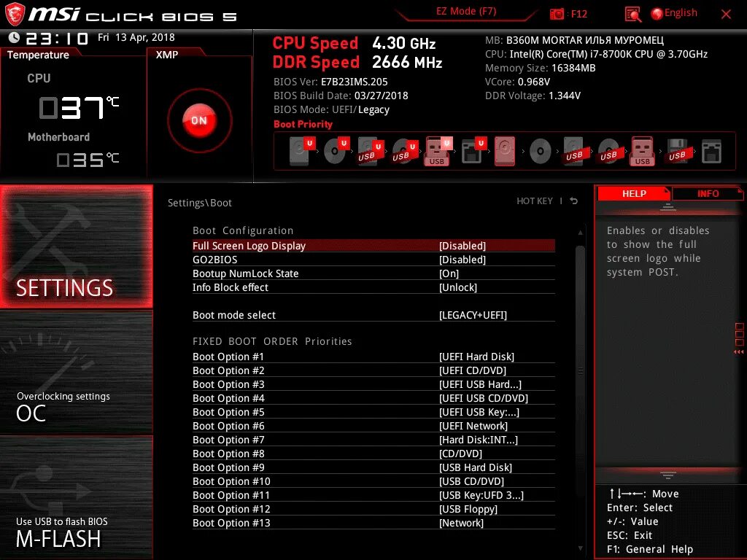Viewport: 747px width, 560px height.
Task: Open the search tool icon in the header
Action: (633, 15)
